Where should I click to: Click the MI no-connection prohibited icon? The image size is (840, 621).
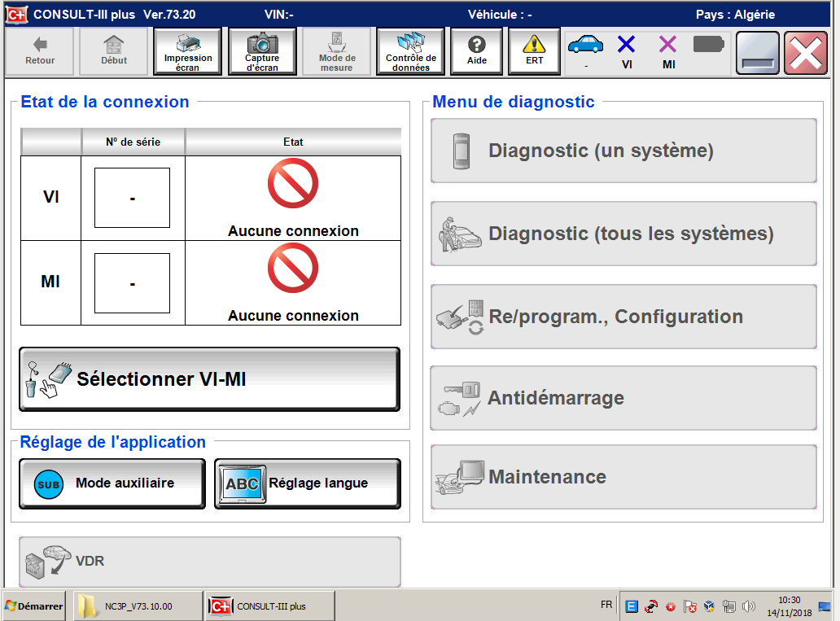293,268
